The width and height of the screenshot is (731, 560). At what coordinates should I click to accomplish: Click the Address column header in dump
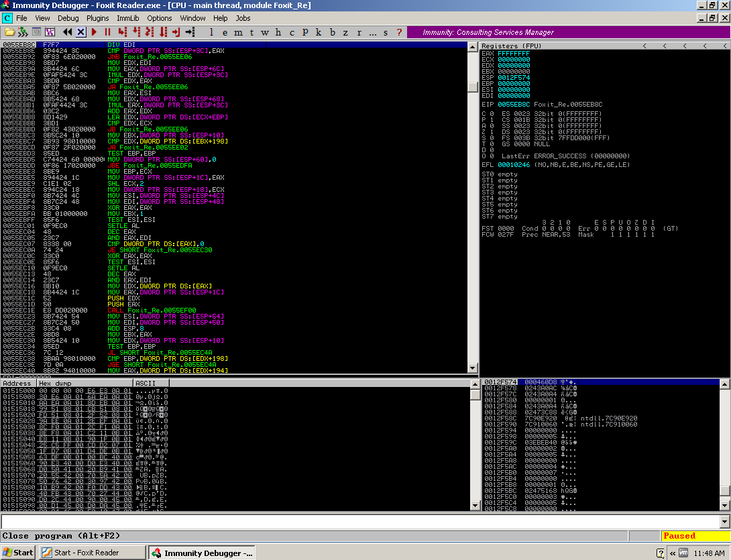(x=19, y=383)
